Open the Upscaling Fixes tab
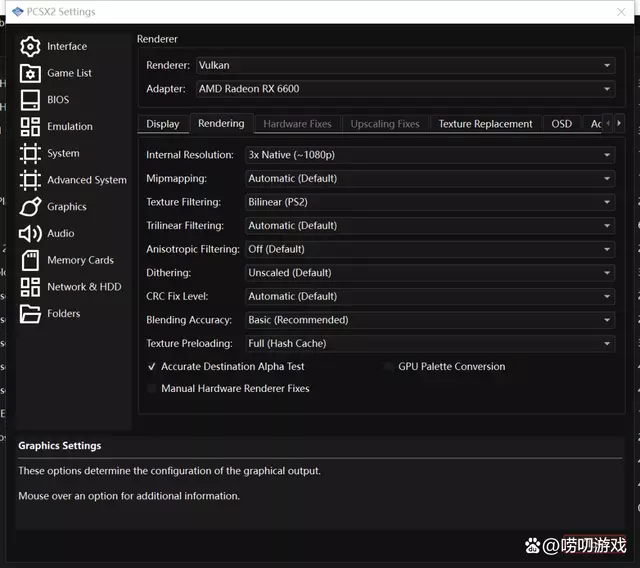This screenshot has width=640, height=568. (385, 124)
